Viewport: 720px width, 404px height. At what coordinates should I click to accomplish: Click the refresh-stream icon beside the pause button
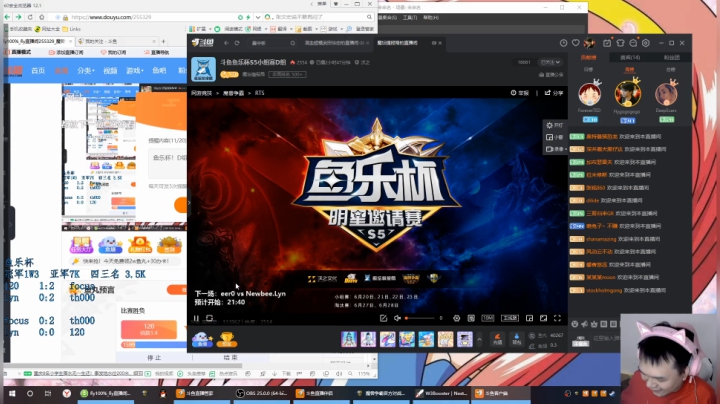click(209, 318)
